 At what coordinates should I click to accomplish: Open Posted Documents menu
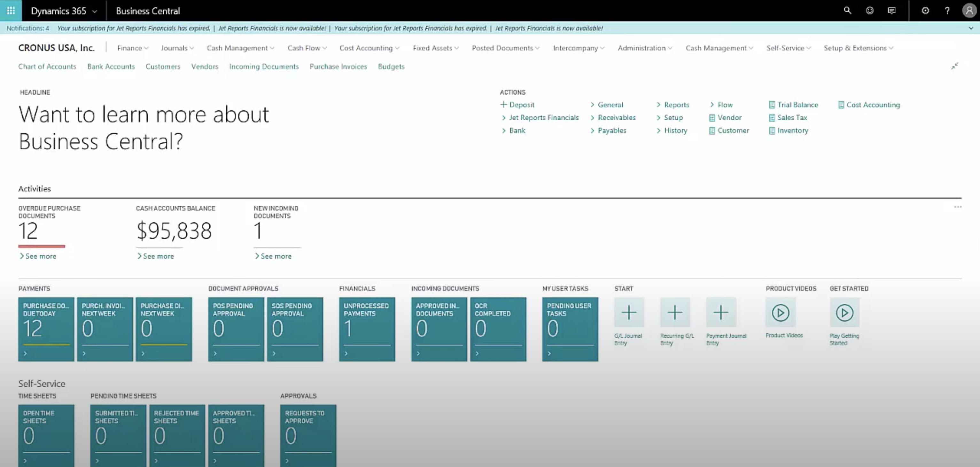point(505,48)
